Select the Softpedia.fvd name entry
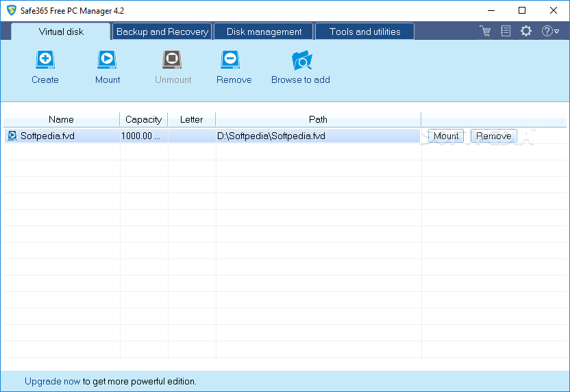Viewport: 570px width, 392px height. (x=48, y=136)
